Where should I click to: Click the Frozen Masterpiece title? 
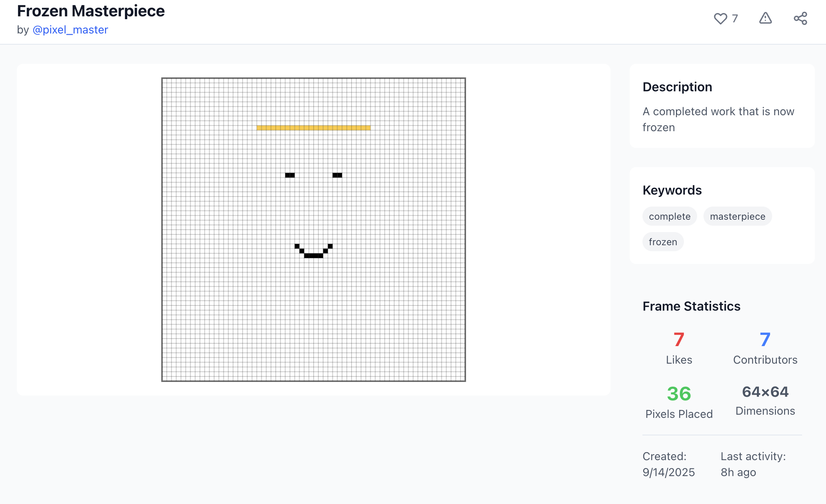tap(91, 11)
